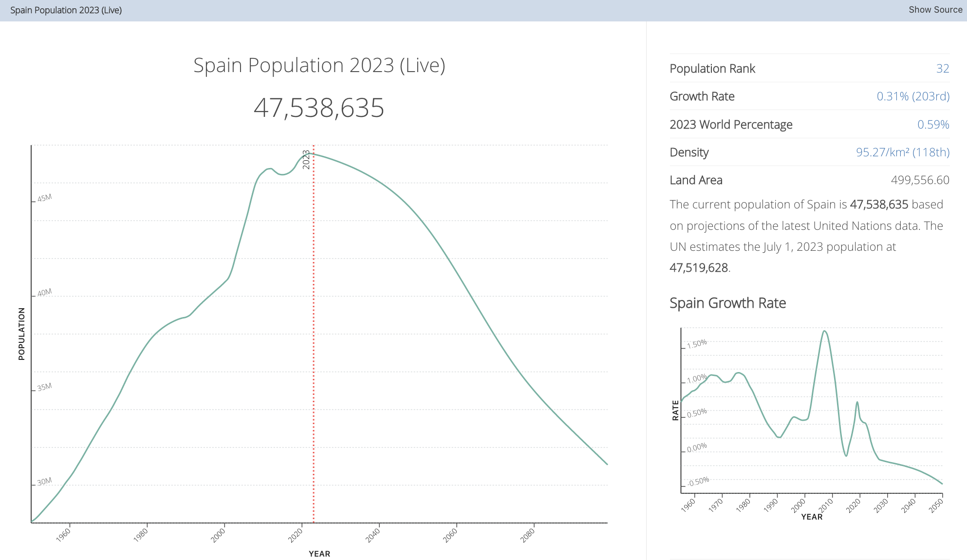Image resolution: width=967 pixels, height=560 pixels.
Task: Click the 2000 tick on population chart
Action: tap(219, 535)
